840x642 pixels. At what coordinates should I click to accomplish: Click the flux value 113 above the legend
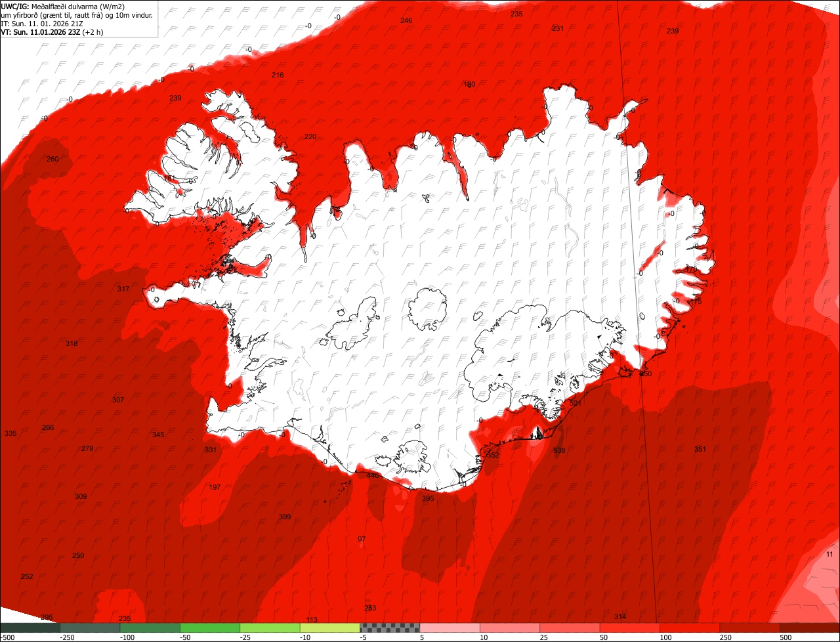click(312, 620)
